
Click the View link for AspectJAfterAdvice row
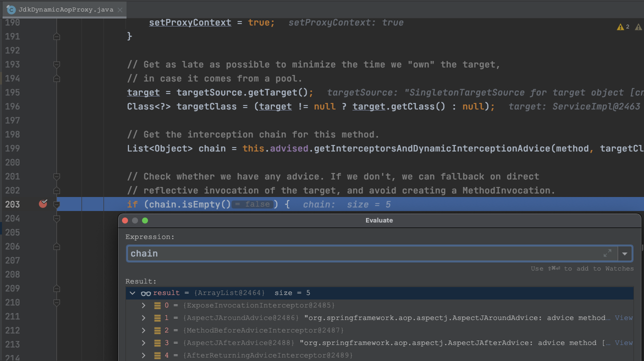point(623,342)
